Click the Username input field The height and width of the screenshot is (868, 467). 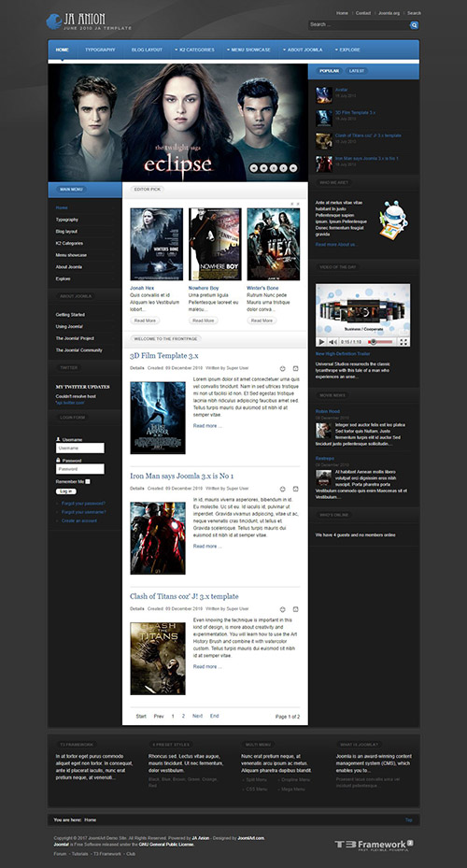point(79,448)
